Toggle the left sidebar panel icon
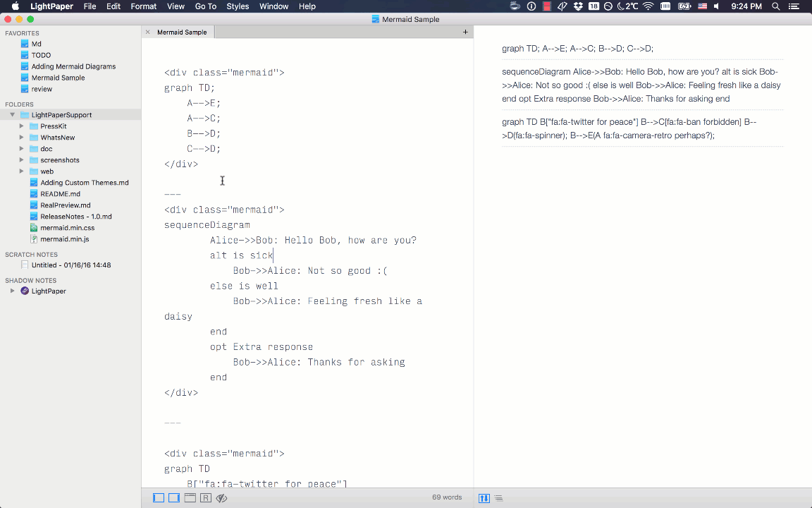This screenshot has width=812, height=508. (x=159, y=497)
